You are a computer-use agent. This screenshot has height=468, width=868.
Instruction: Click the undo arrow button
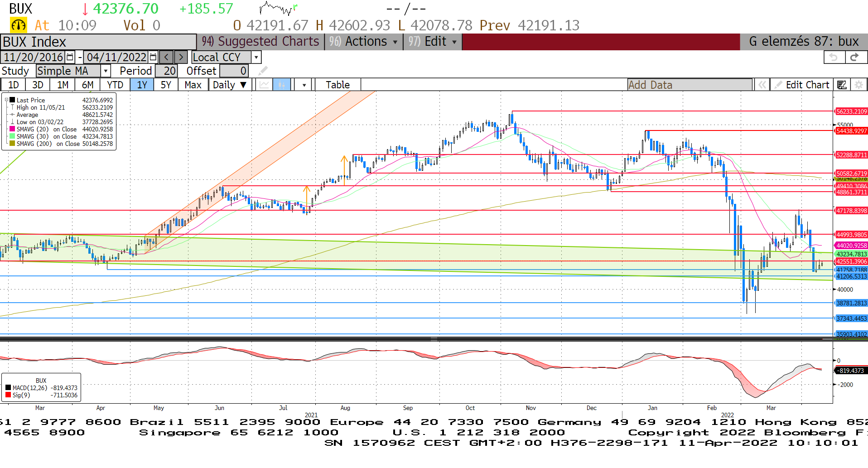834,57
